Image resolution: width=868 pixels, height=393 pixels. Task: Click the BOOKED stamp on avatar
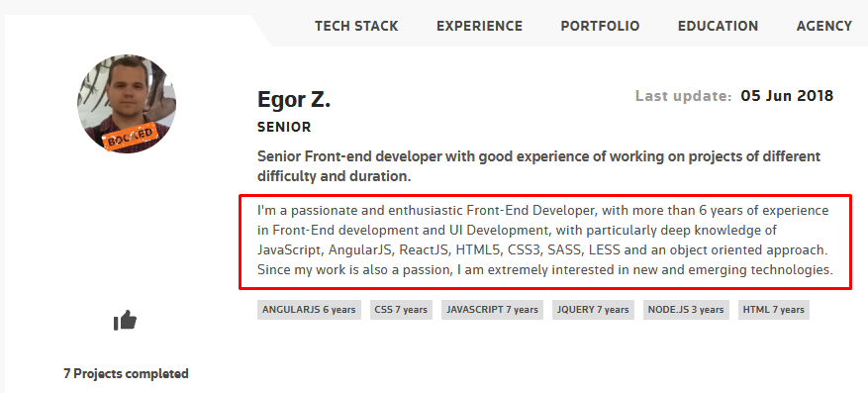point(130,138)
